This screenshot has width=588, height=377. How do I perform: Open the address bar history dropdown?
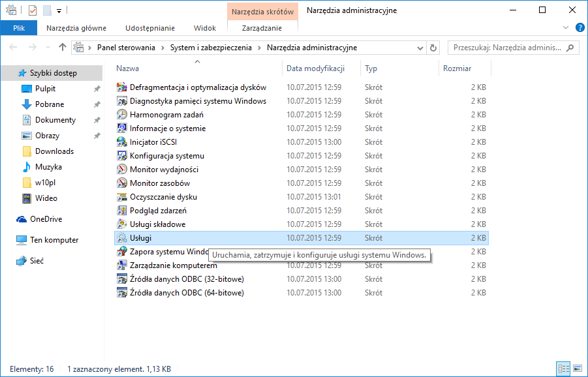419,48
